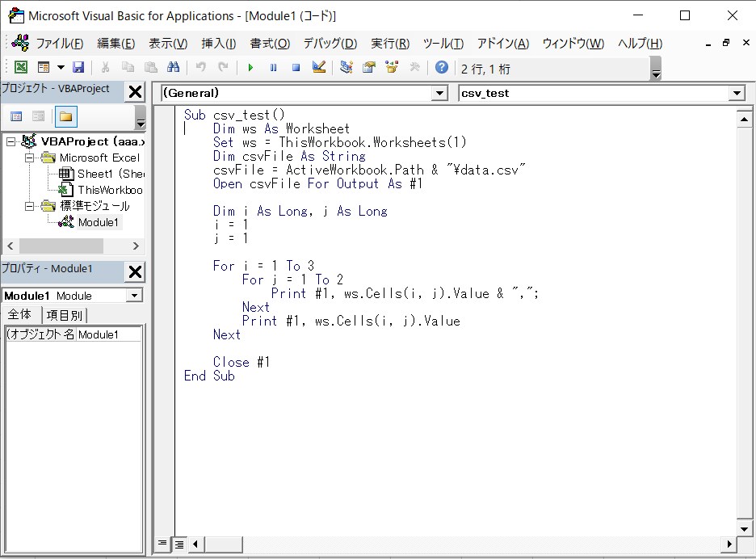This screenshot has height=559, width=756.
Task: Click the View Microsoft Excel icon
Action: point(21,68)
